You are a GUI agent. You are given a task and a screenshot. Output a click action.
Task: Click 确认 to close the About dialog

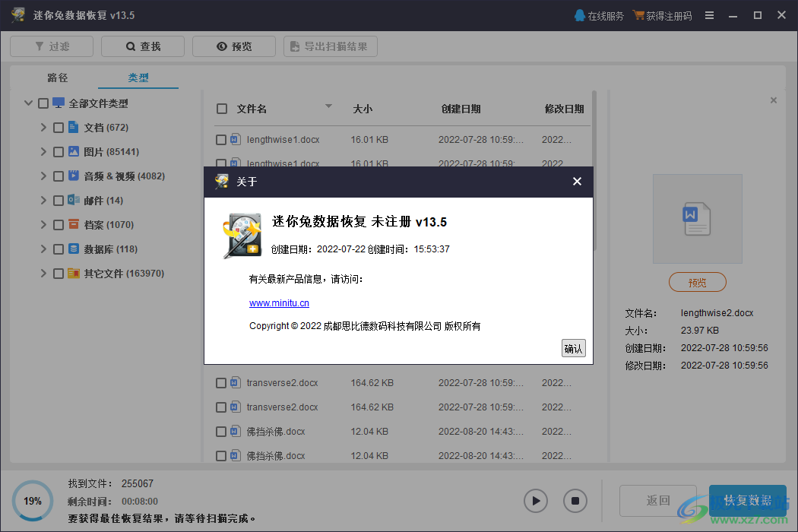coord(573,347)
